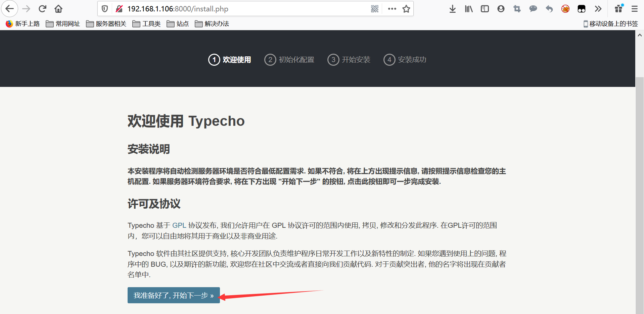The image size is (644, 314).
Task: Open the black Tampermonkey-style extension icon
Action: point(582,9)
